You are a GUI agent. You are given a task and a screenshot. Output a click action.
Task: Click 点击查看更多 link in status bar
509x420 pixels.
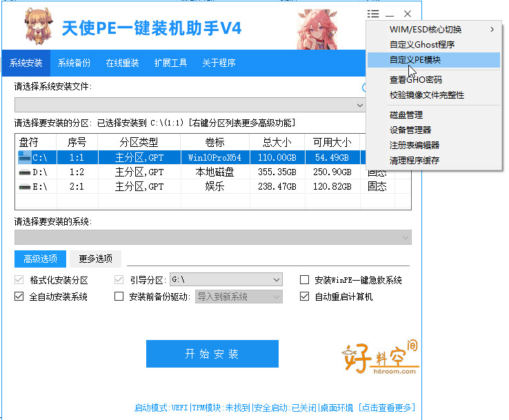point(387,408)
